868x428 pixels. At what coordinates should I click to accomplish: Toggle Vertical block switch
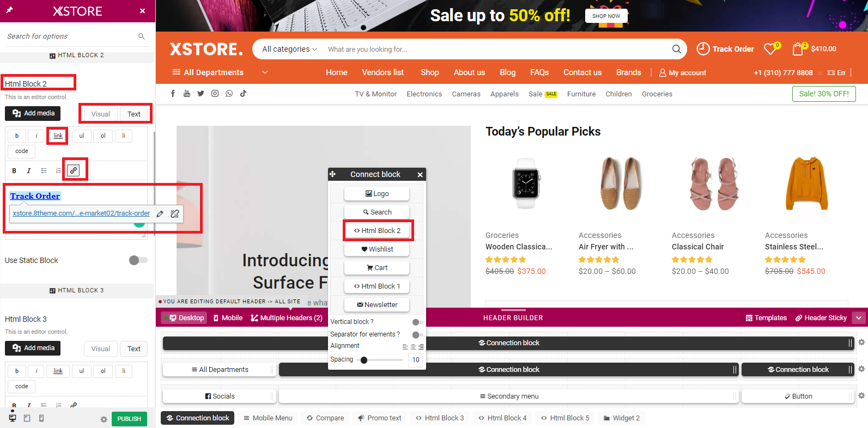pos(417,322)
